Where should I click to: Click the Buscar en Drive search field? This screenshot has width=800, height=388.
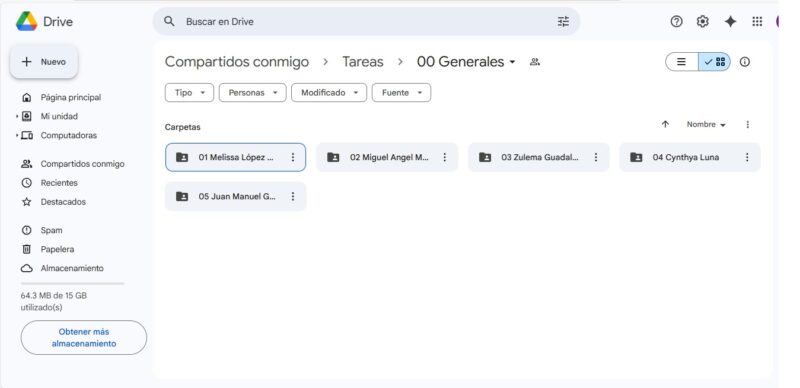point(366,21)
